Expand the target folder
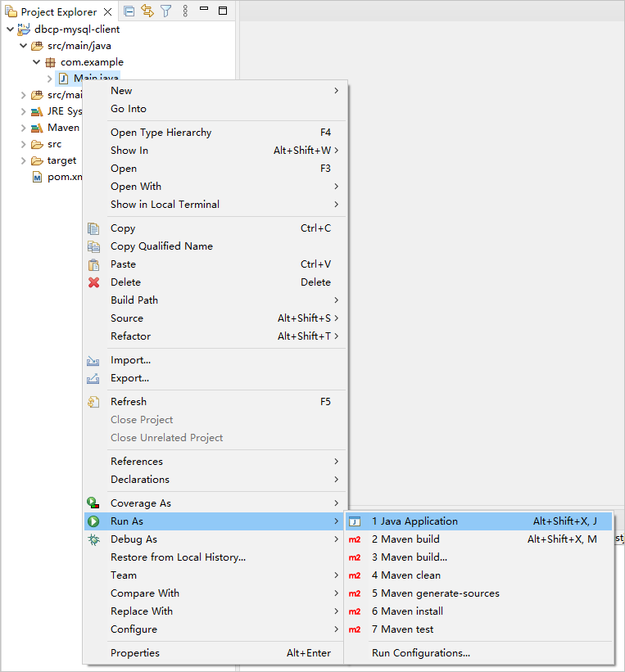This screenshot has width=625, height=672. (24, 160)
